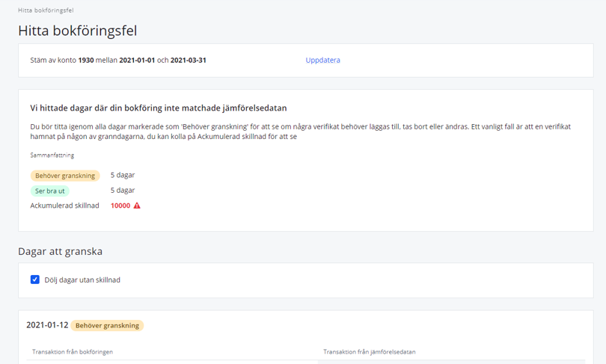The width and height of the screenshot is (606, 364).
Task: Click the red warning triangle icon
Action: tap(137, 206)
